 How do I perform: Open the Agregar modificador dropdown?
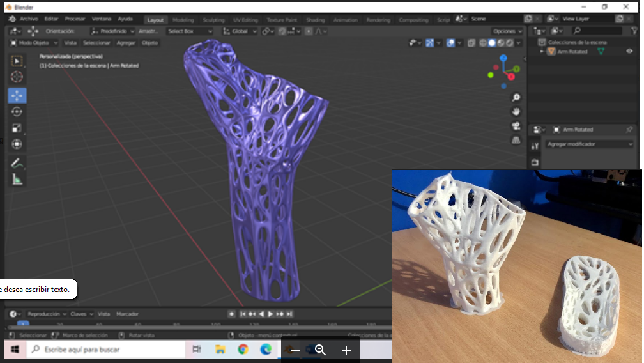coord(589,144)
